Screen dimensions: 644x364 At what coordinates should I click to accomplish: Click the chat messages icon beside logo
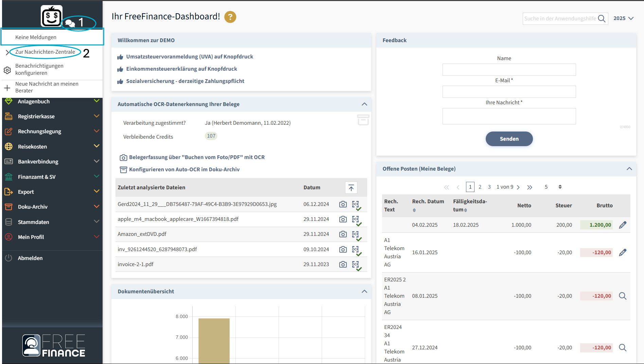coord(70,23)
